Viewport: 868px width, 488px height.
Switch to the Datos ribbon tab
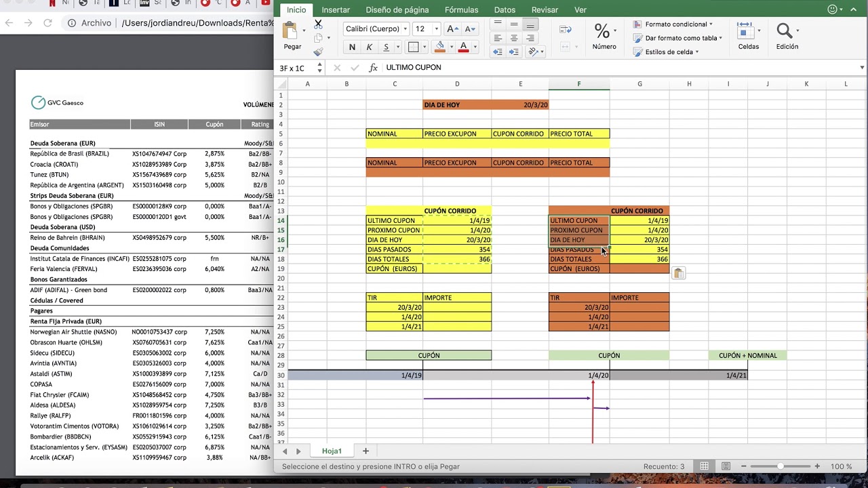(505, 10)
